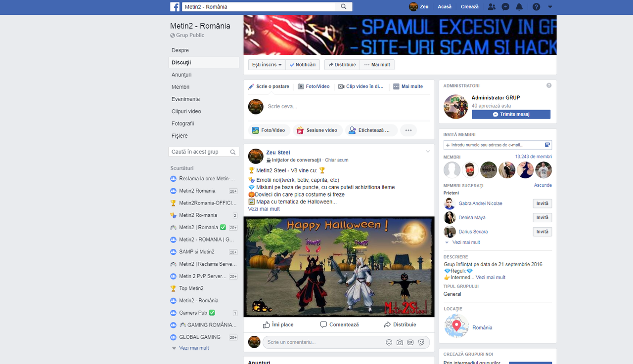Open the emoji picker in the comment box
This screenshot has height=364, width=633.
[x=389, y=342]
